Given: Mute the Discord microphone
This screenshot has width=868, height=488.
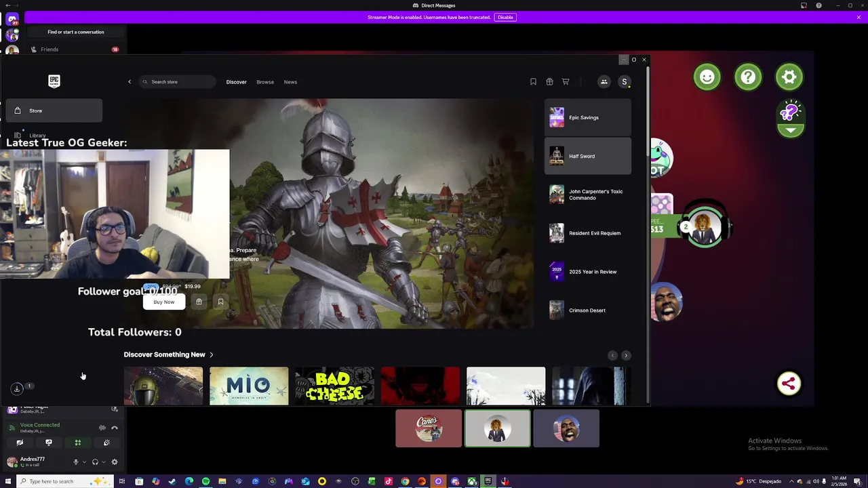Looking at the screenshot, I should [x=76, y=462].
